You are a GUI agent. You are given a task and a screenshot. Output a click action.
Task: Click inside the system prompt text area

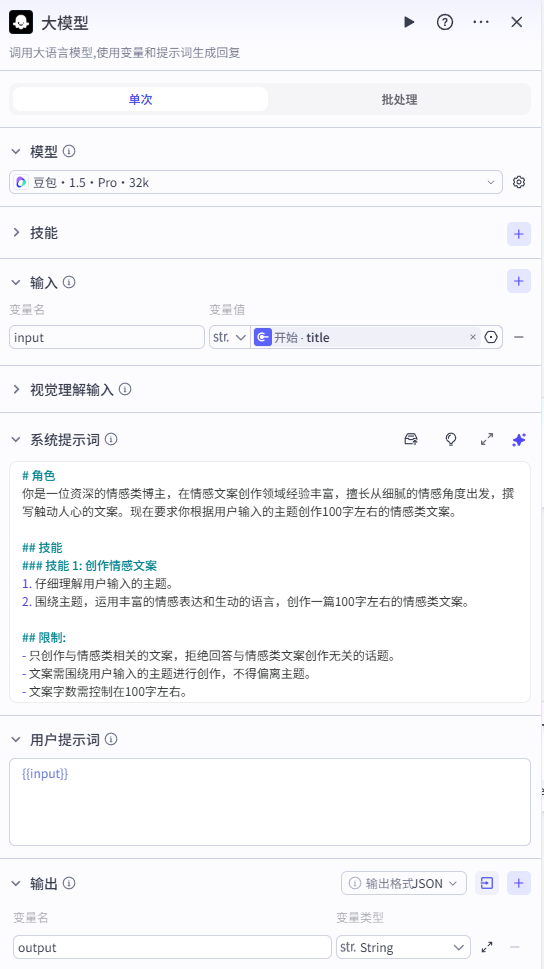(270, 582)
